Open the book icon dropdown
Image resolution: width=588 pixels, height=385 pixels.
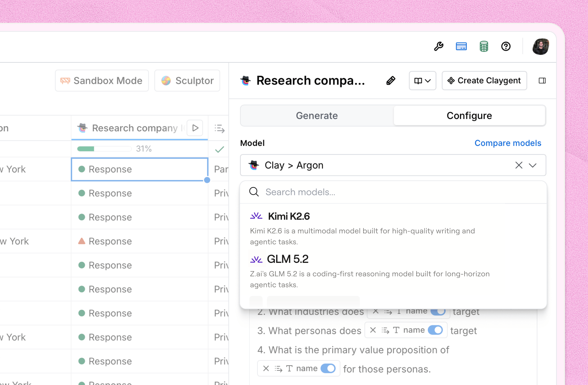(422, 81)
